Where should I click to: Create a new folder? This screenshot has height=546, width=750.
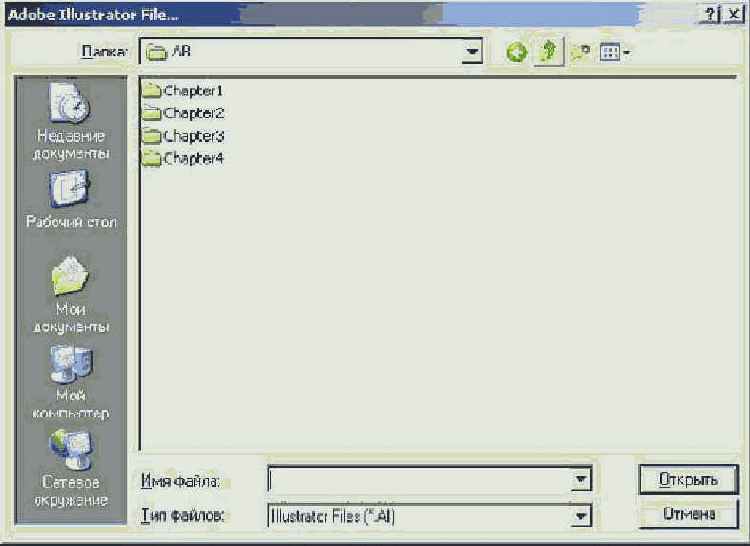(x=581, y=52)
